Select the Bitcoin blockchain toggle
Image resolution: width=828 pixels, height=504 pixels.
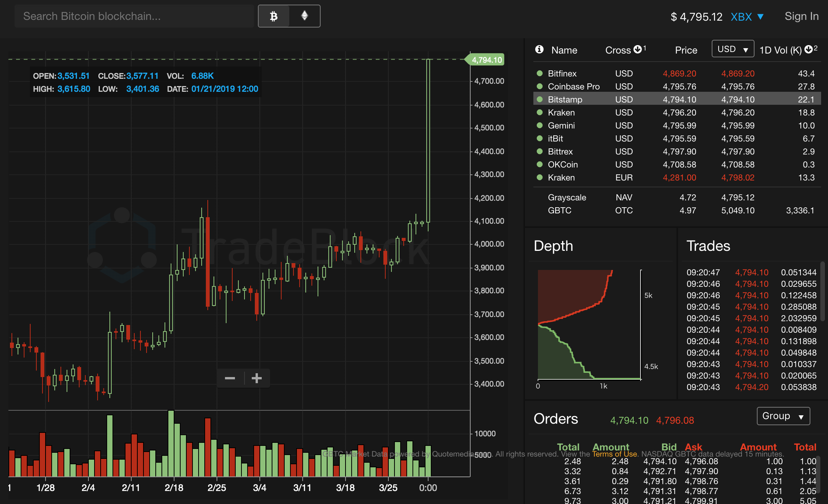274,16
